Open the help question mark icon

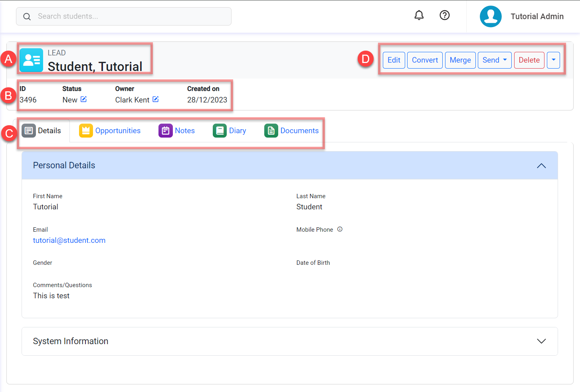click(444, 16)
